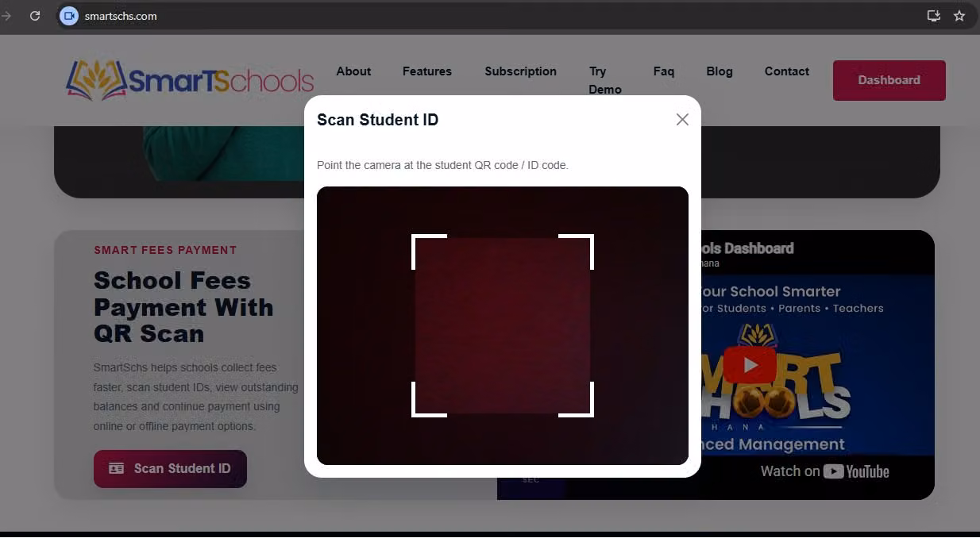Bookmark this page with the star icon
This screenshot has height=538, width=980.
coord(959,16)
